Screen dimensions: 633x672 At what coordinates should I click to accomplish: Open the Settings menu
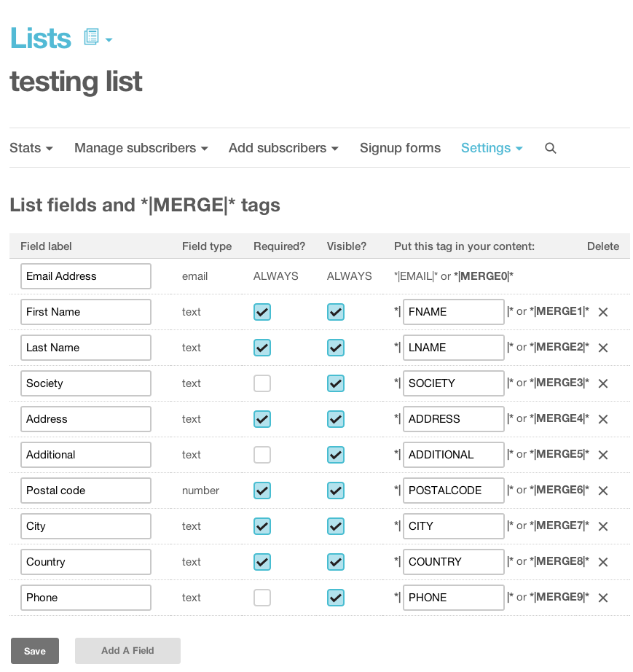(492, 148)
